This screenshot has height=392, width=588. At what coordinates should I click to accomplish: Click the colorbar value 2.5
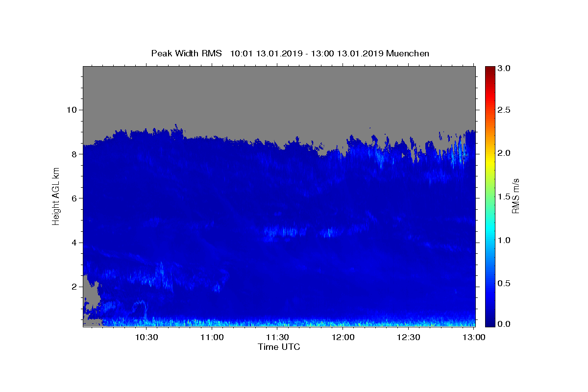[504, 110]
